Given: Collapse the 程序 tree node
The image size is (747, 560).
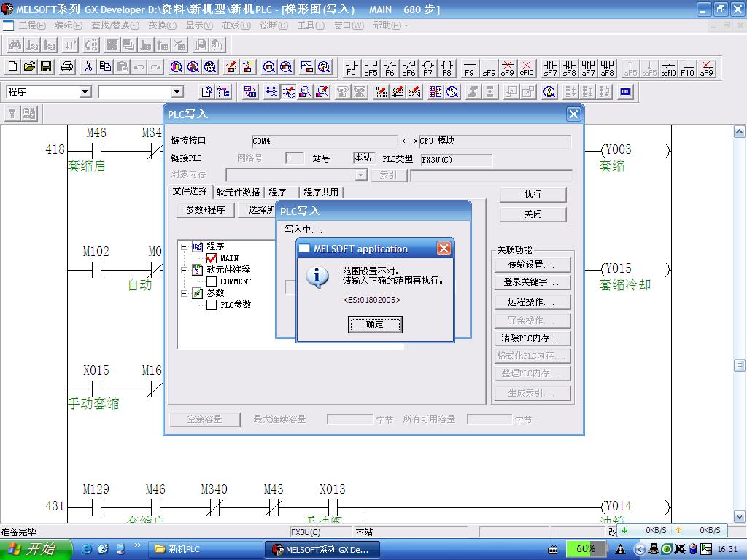Looking at the screenshot, I should (185, 247).
